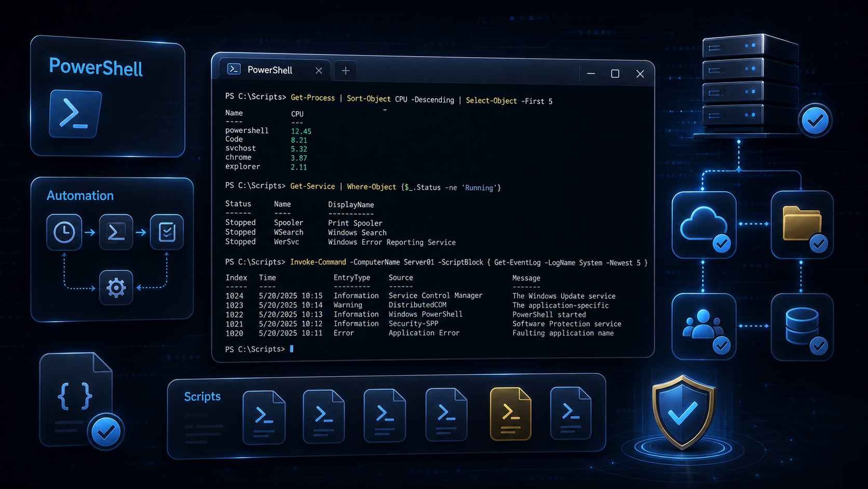Image resolution: width=868 pixels, height=489 pixels.
Task: Click the Scripts panel label
Action: pyautogui.click(x=202, y=397)
